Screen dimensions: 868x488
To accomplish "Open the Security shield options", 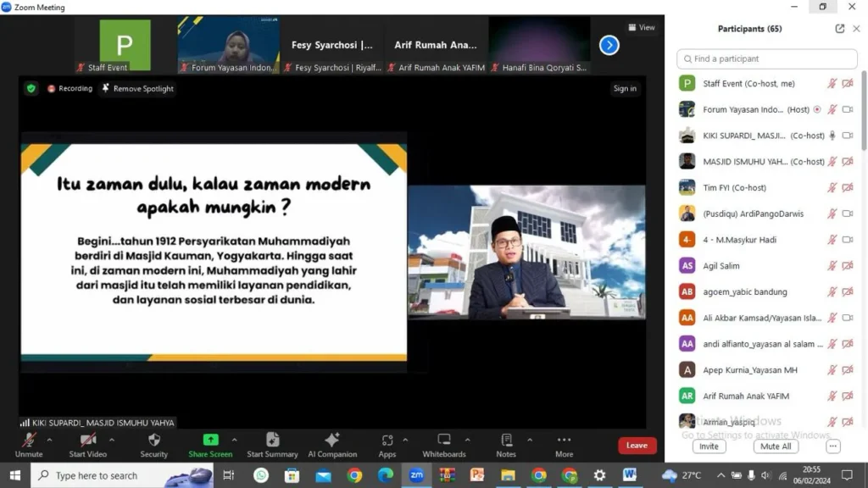I will pyautogui.click(x=154, y=445).
